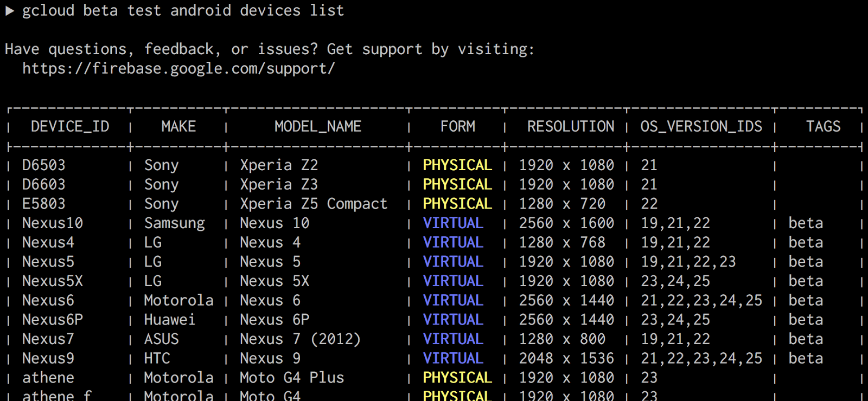Click the Xperia Z5 Compact model name
This screenshot has width=868, height=401.
point(314,204)
